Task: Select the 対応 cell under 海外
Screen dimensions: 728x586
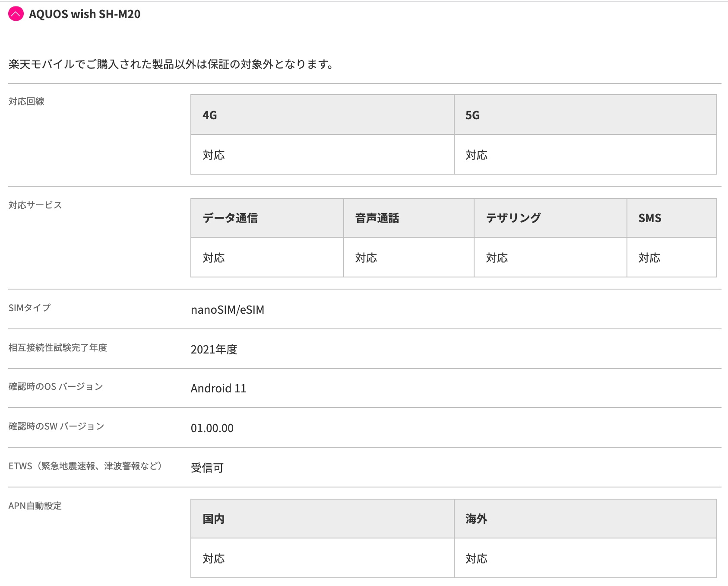Action: tap(585, 558)
